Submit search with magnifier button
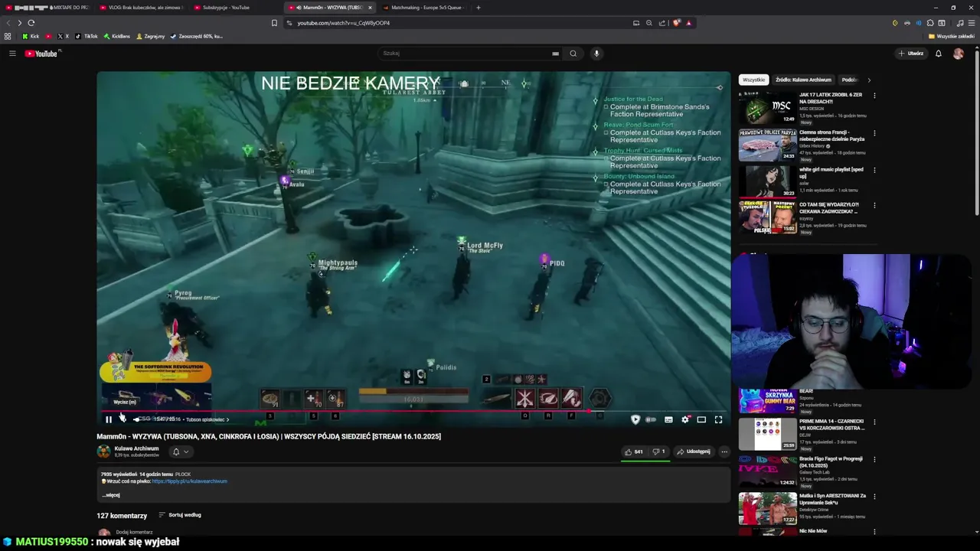 tap(573, 54)
